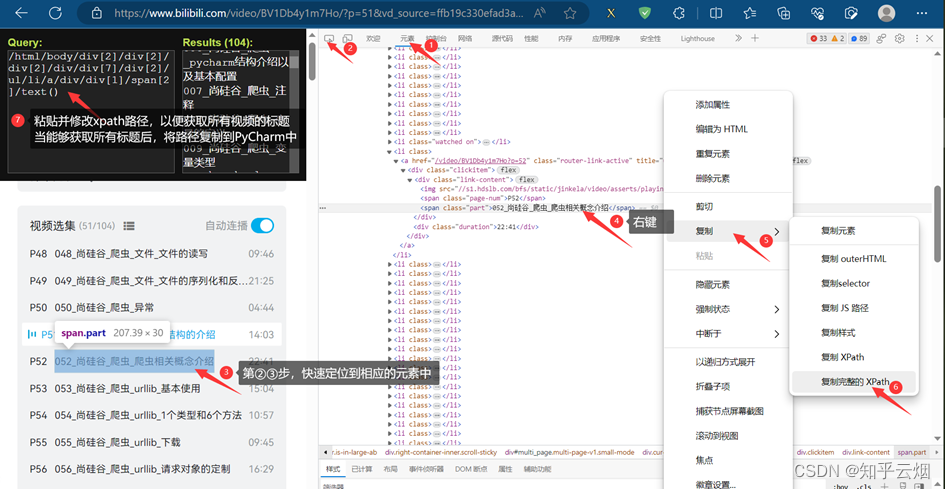This screenshot has width=945, height=489.
Task: Toggle the 自动连播 switch
Action: [x=262, y=226]
